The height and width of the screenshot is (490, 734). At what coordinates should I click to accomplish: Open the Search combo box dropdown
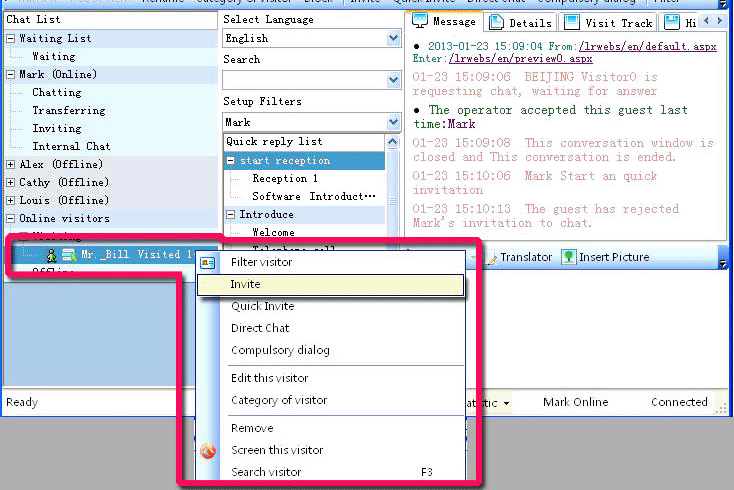click(394, 80)
